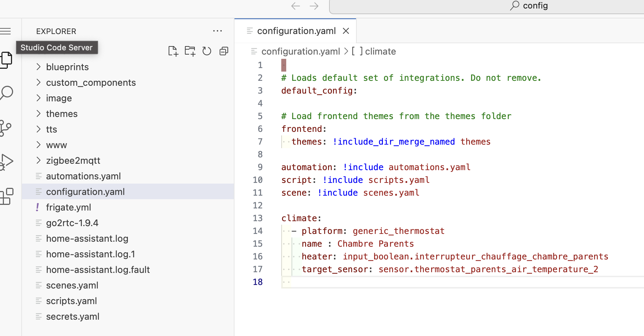Select the configuration.yaml editor tab
Screen dimensions: 644x336
pos(295,31)
